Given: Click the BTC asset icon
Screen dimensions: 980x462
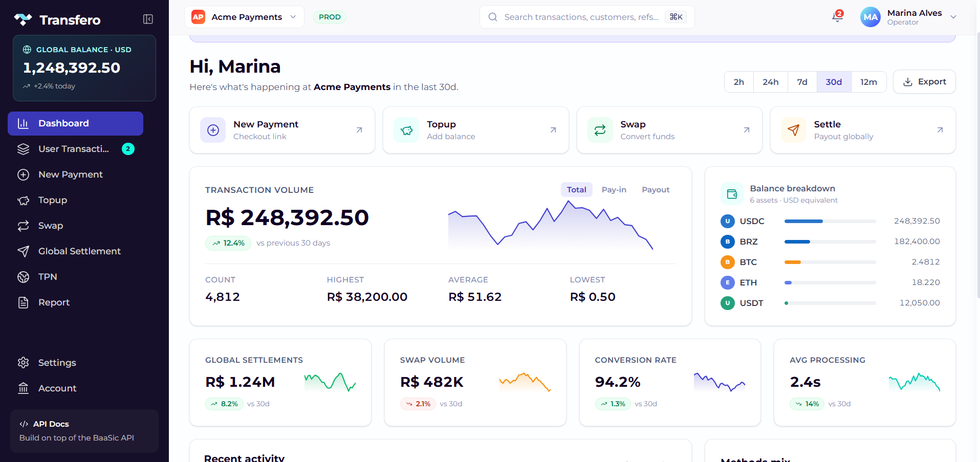Looking at the screenshot, I should (x=727, y=262).
